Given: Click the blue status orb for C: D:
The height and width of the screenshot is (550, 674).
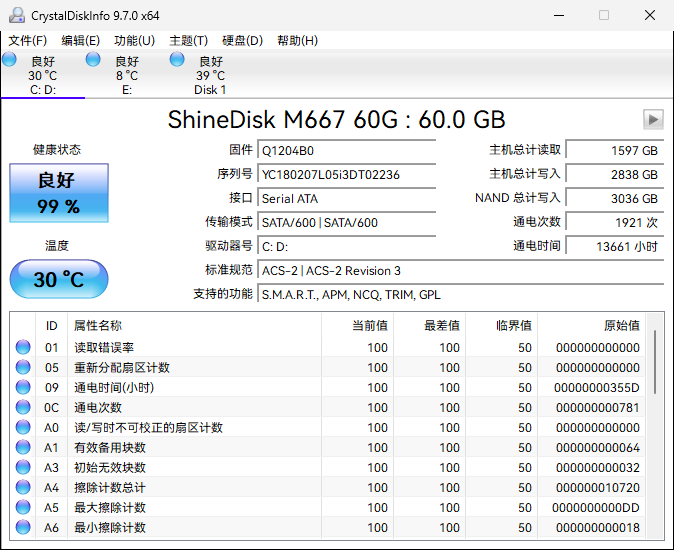Looking at the screenshot, I should tap(9, 59).
